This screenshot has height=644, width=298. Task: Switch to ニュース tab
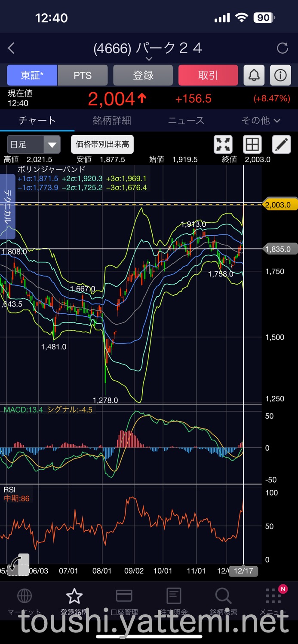point(186,121)
